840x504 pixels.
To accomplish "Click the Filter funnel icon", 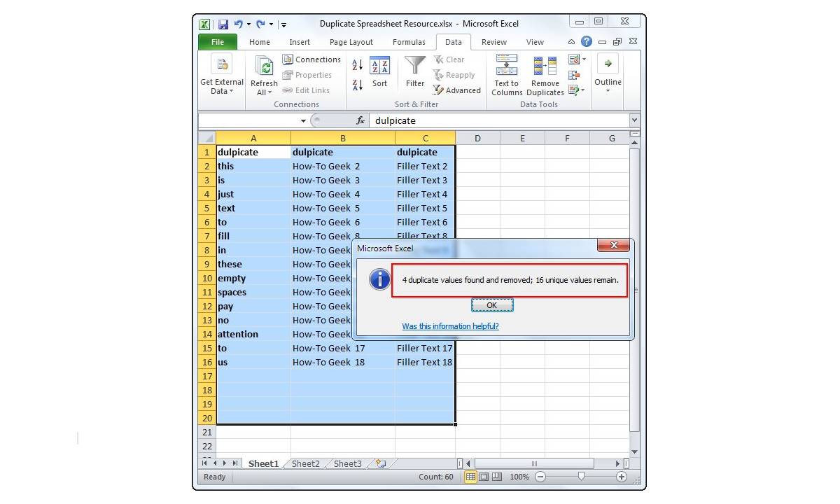I will pyautogui.click(x=415, y=66).
